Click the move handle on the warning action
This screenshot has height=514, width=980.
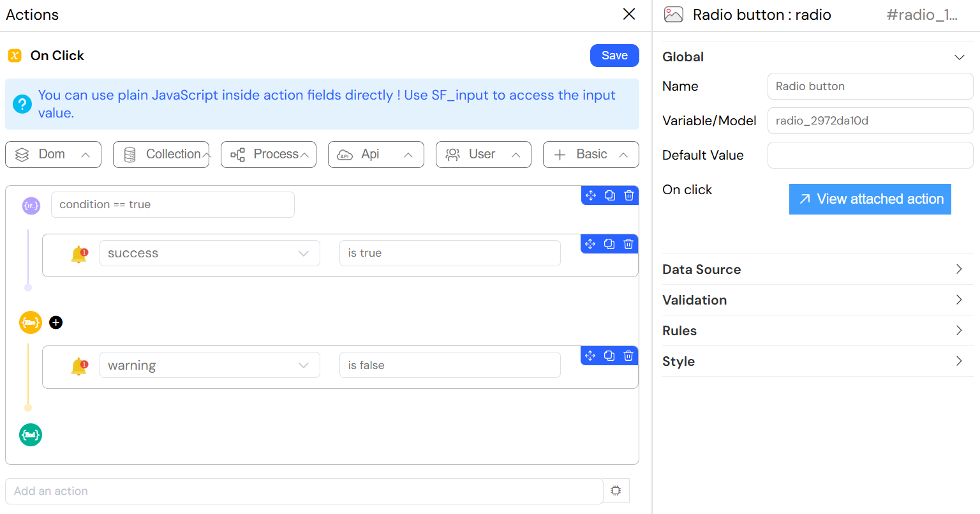[x=590, y=356]
